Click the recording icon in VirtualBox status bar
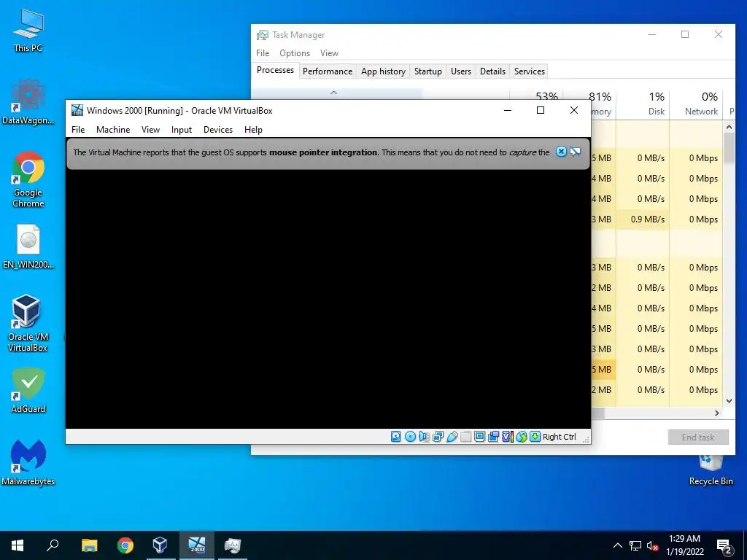The width and height of the screenshot is (747, 560). [494, 437]
